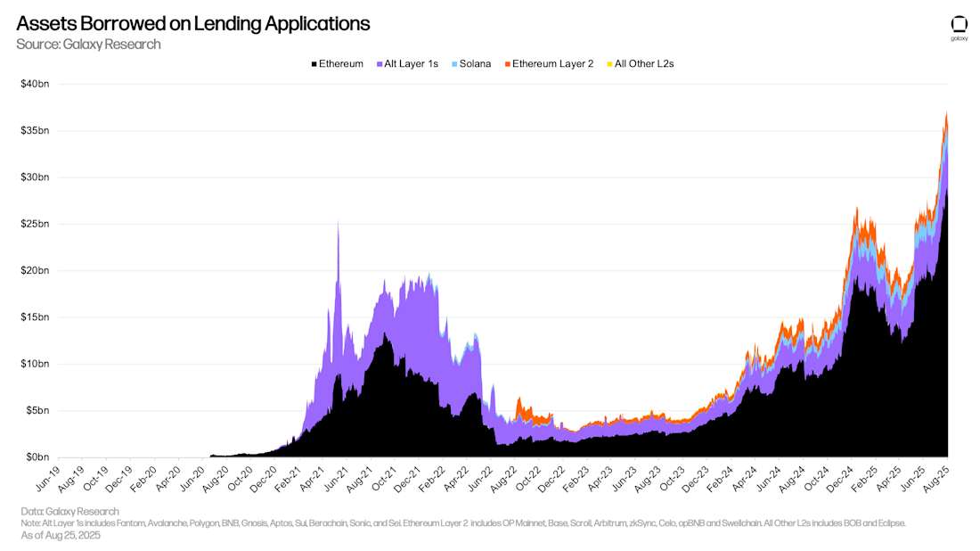
Task: Click the black Ethereum legend swatch
Action: (314, 63)
